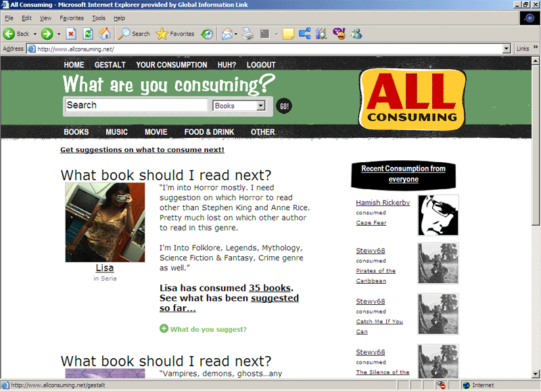The height and width of the screenshot is (392, 541).
Task: Click the Search text input field
Action: (137, 105)
